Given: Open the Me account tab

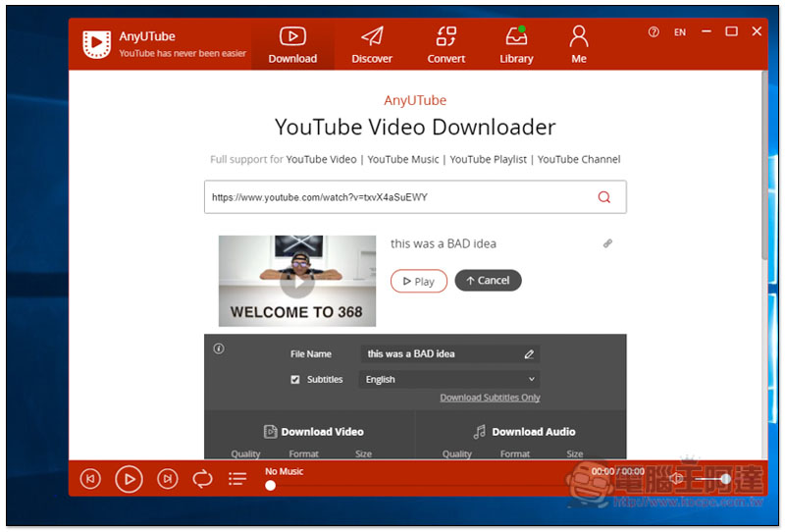Looking at the screenshot, I should [579, 45].
